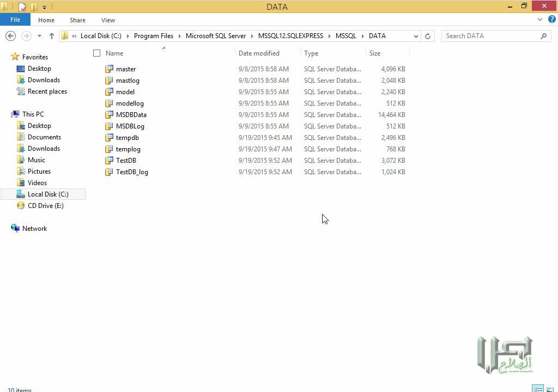Navigate to Microsoft SQL Server in breadcrumb
The image size is (558, 392).
coord(216,36)
